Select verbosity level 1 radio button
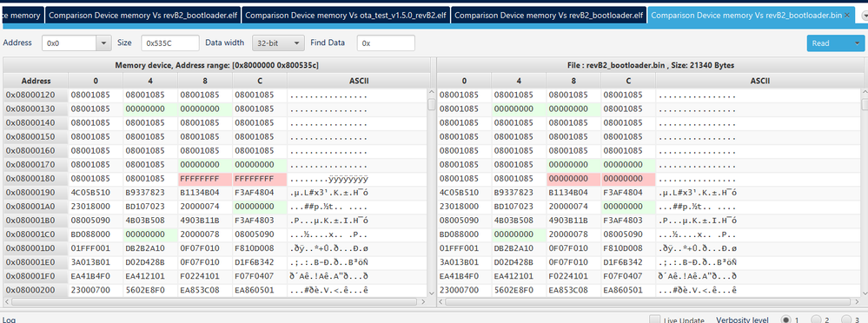Screen dimensions: 868x323 point(785,320)
